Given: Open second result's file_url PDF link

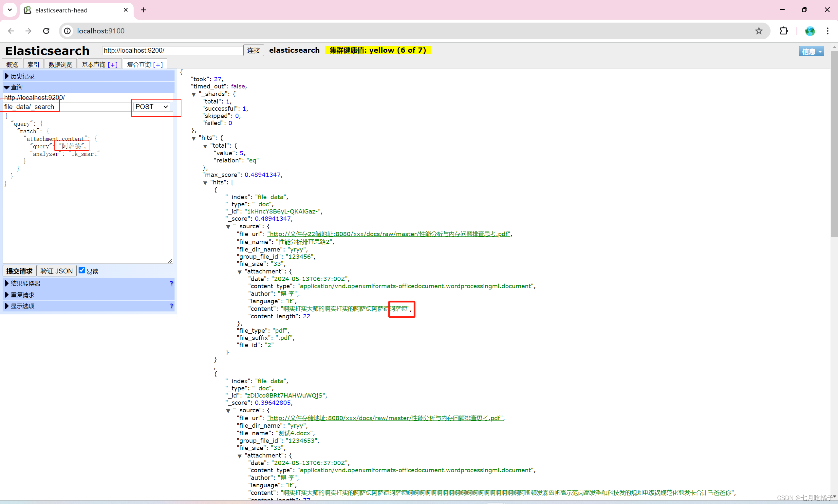Looking at the screenshot, I should pyautogui.click(x=385, y=418).
